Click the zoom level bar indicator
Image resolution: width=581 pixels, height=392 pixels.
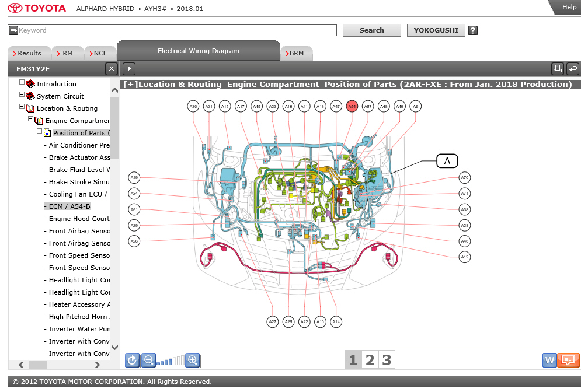(170, 360)
